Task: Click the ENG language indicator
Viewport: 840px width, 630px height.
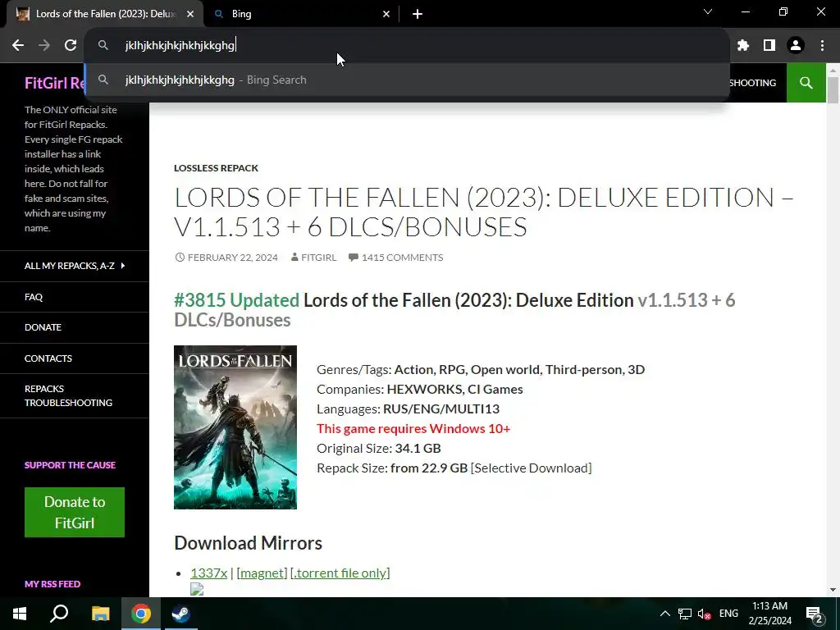Action: click(728, 614)
